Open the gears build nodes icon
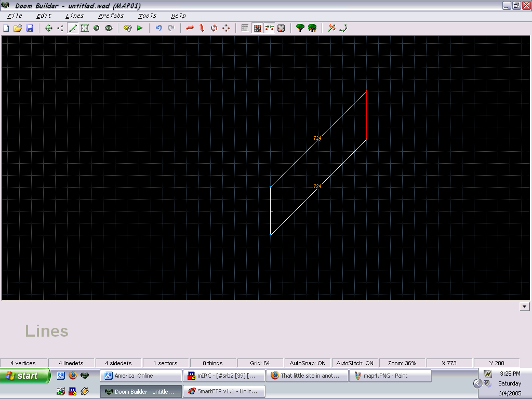532x399 pixels. coord(128,28)
